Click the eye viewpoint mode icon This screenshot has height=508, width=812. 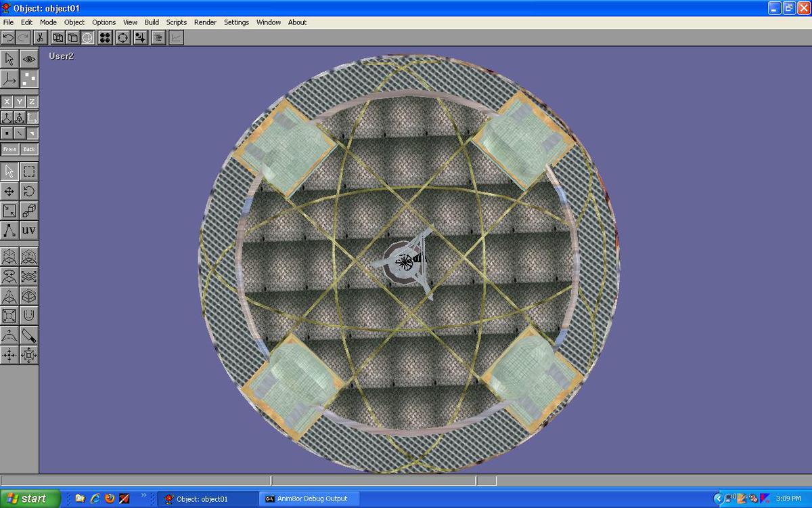(29, 59)
